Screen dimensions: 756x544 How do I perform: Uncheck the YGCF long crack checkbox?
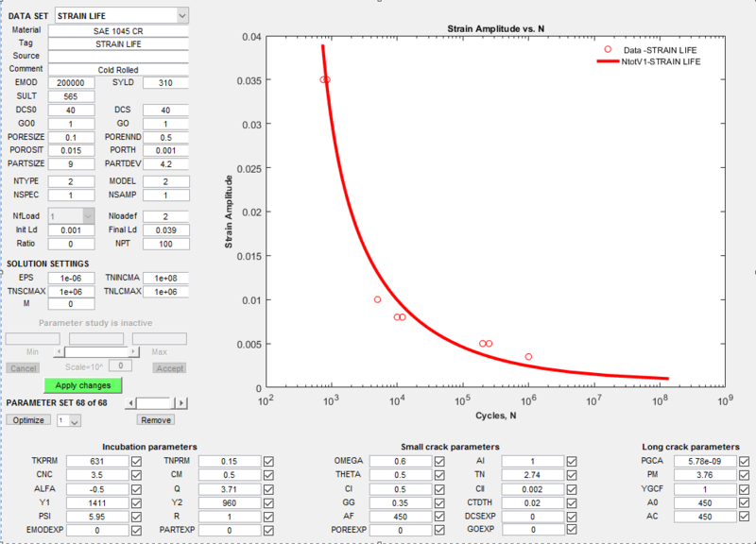[x=743, y=489]
